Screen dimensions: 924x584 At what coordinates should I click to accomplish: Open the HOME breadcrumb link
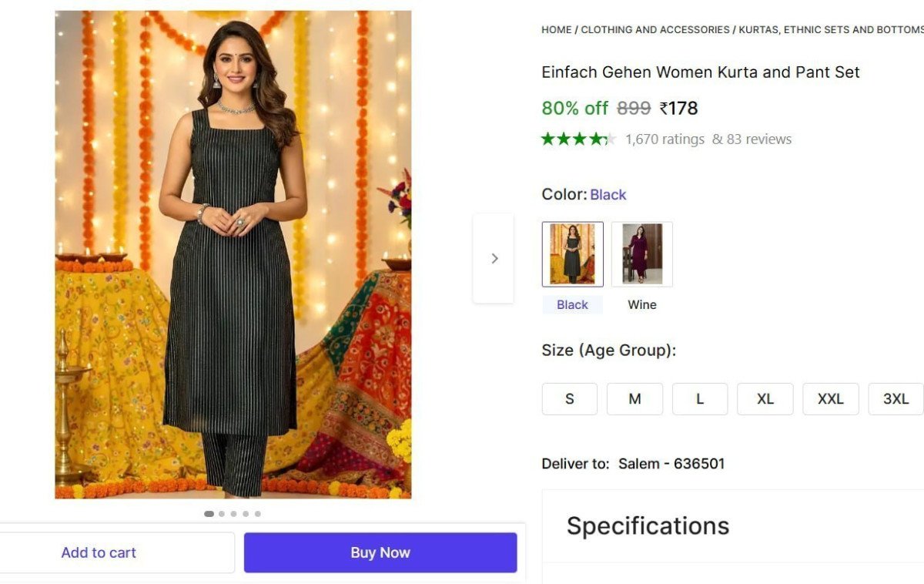click(556, 29)
